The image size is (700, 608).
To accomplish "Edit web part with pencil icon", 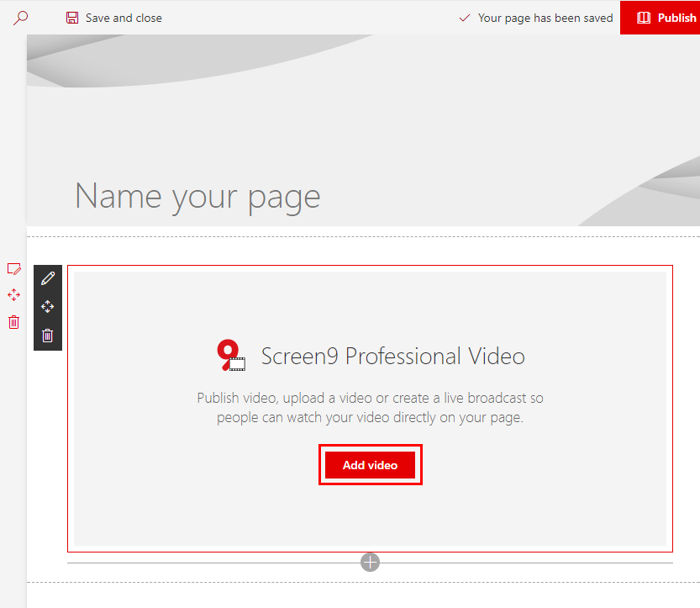I will click(48, 278).
